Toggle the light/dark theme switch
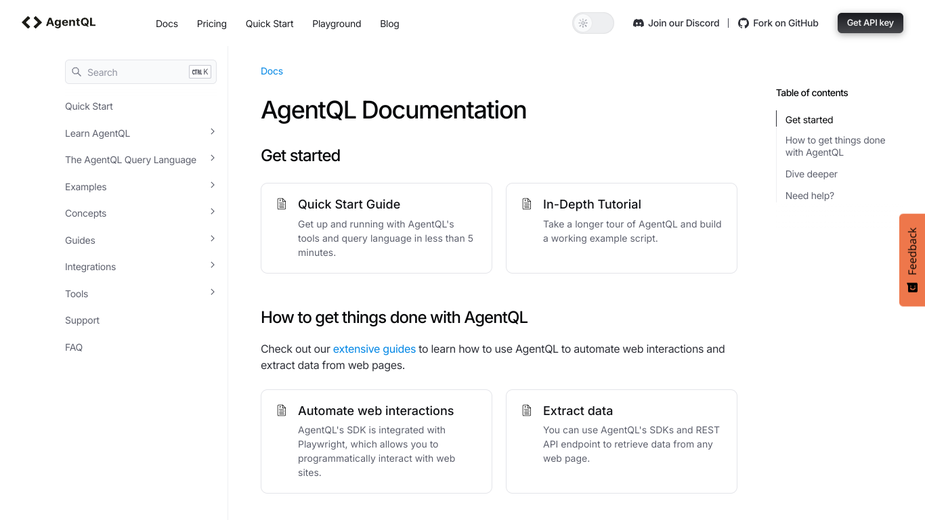The height and width of the screenshot is (520, 925). pos(593,23)
